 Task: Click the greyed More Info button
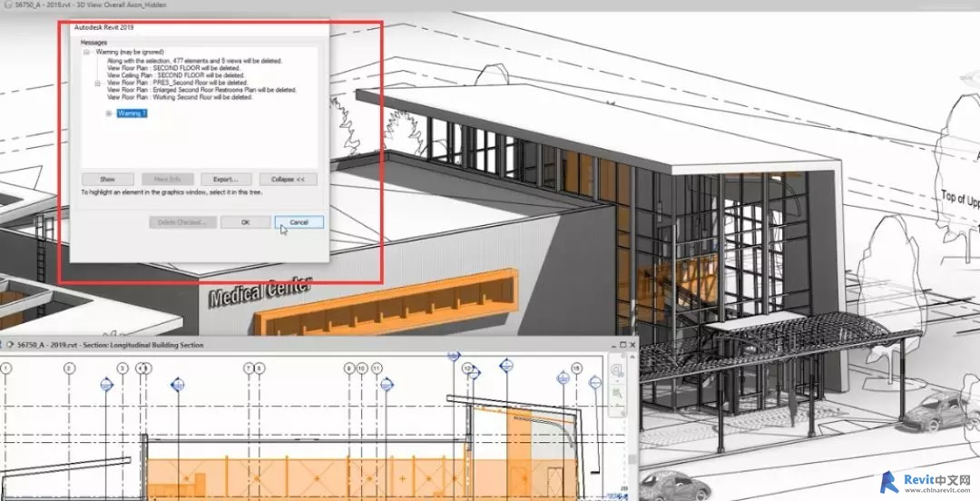point(167,179)
